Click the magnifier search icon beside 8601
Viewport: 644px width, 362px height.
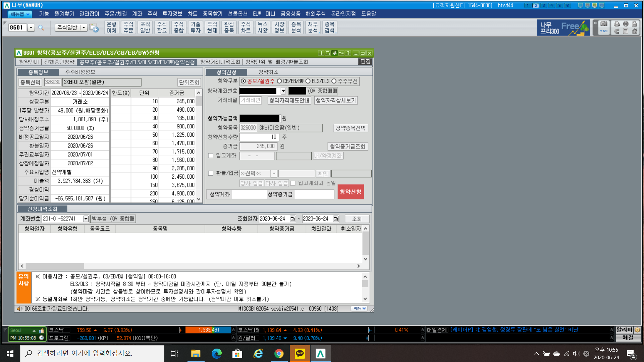(41, 28)
